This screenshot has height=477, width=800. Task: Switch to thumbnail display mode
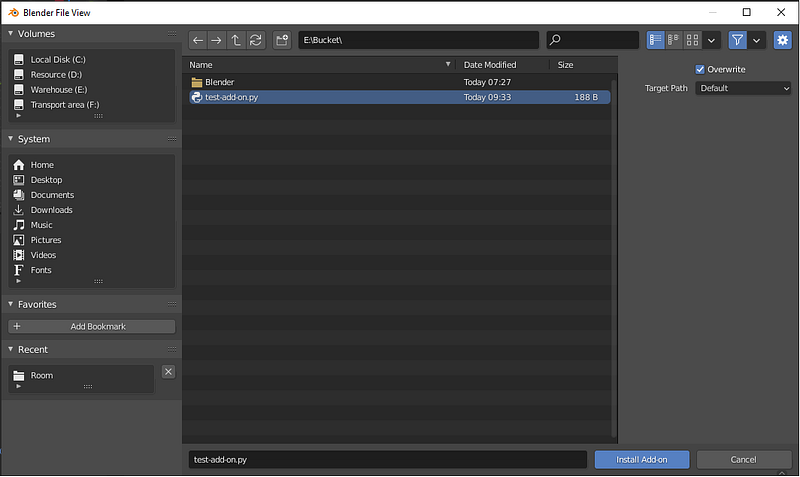(692, 40)
